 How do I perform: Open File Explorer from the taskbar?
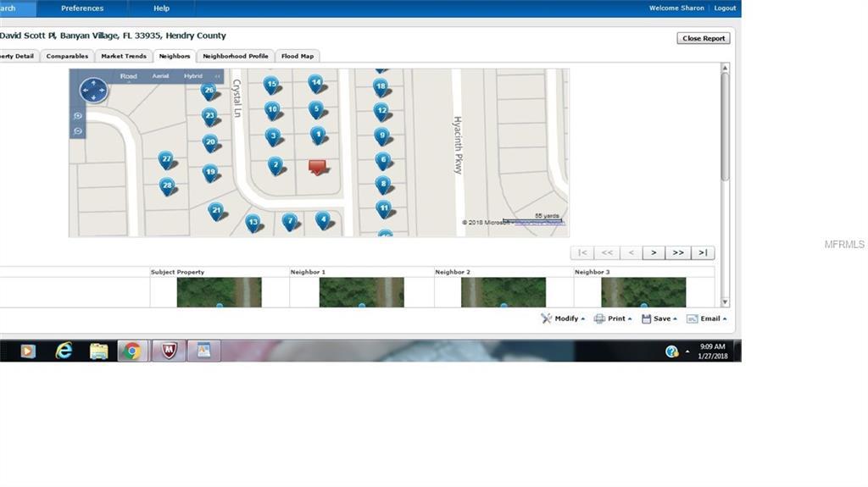(x=99, y=351)
